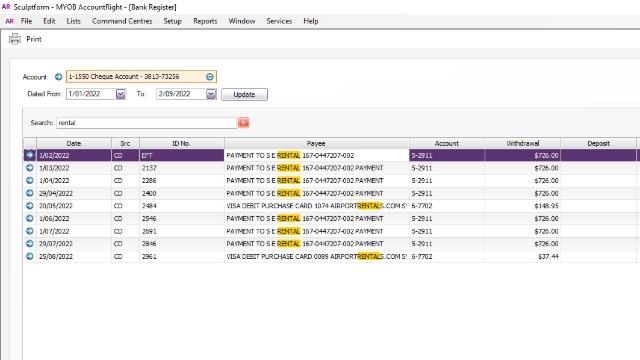The height and width of the screenshot is (360, 640).
Task: Click the 1/06/2022 date cell
Action: 74,218
